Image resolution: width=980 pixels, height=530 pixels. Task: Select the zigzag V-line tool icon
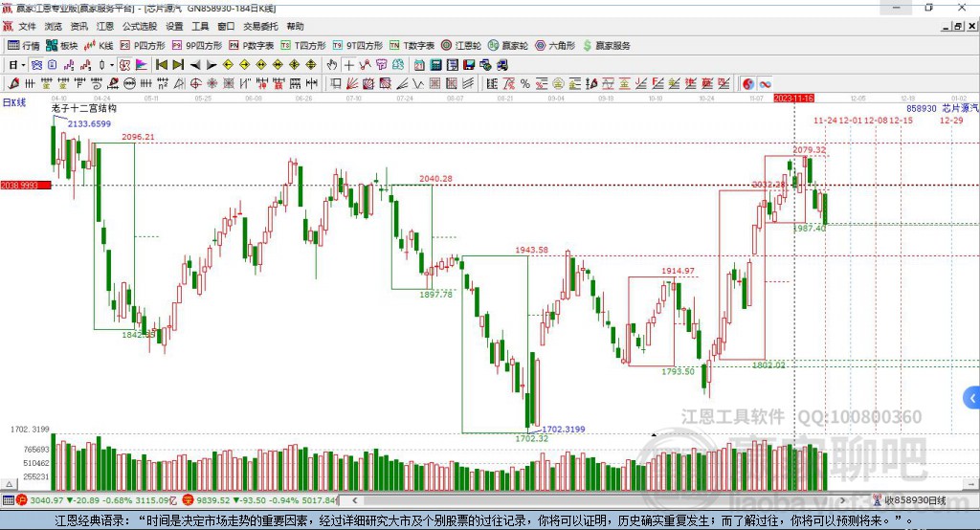point(418,84)
